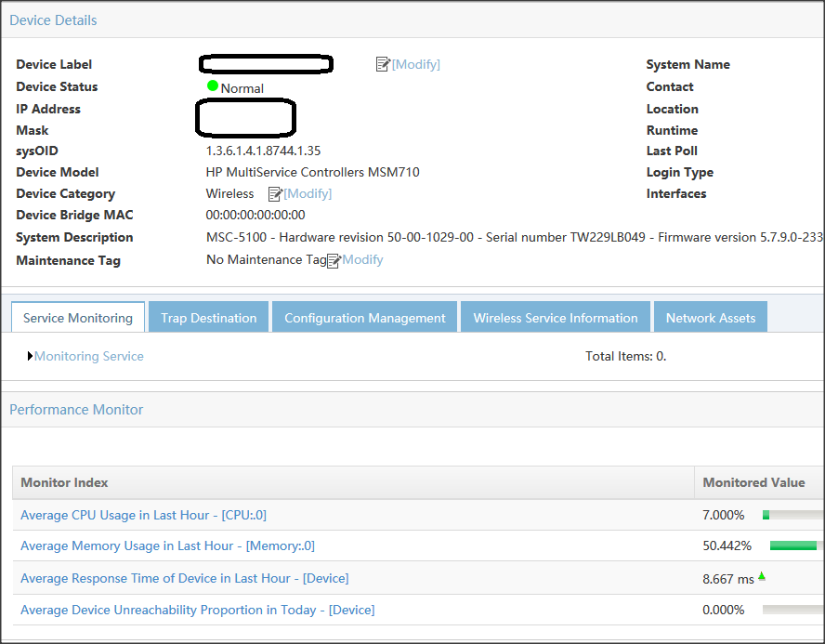This screenshot has width=825, height=644.
Task: Click the green trend arrow next to 8.667 ms
Action: tap(761, 576)
